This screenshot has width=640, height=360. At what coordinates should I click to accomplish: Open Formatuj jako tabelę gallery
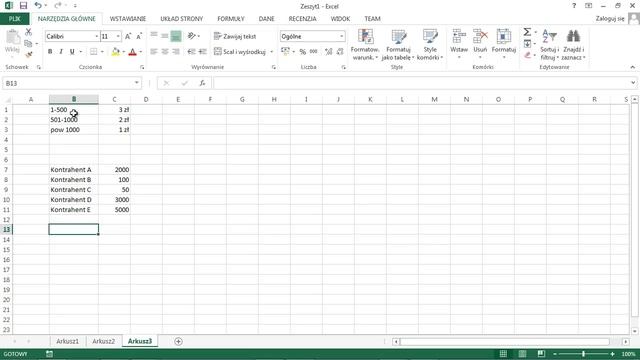click(398, 45)
